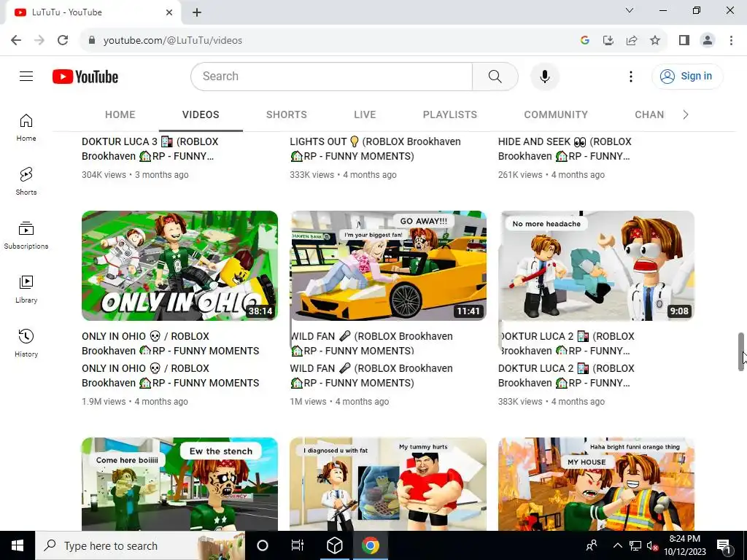Click the address bar URL
Screen dimensions: 747x560
(x=172, y=40)
